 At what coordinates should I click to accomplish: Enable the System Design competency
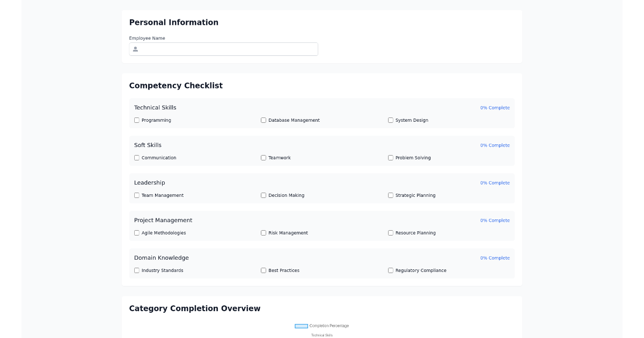(391, 120)
